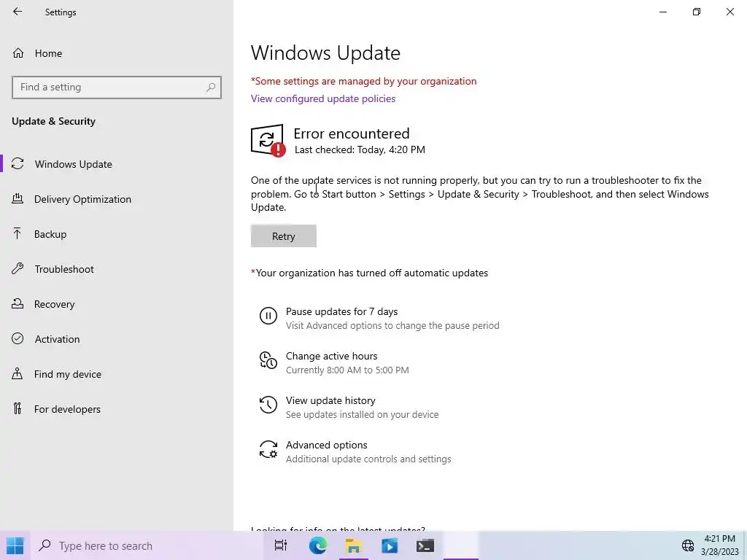Viewport: 747px width, 560px height.
Task: Click the Show desktop strip on the taskbar
Action: 745,545
